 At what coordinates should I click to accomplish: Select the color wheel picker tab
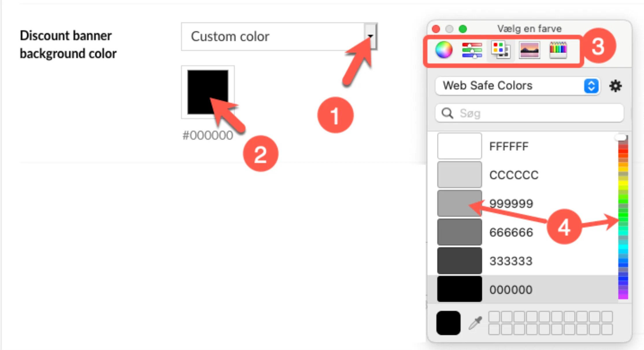(444, 50)
